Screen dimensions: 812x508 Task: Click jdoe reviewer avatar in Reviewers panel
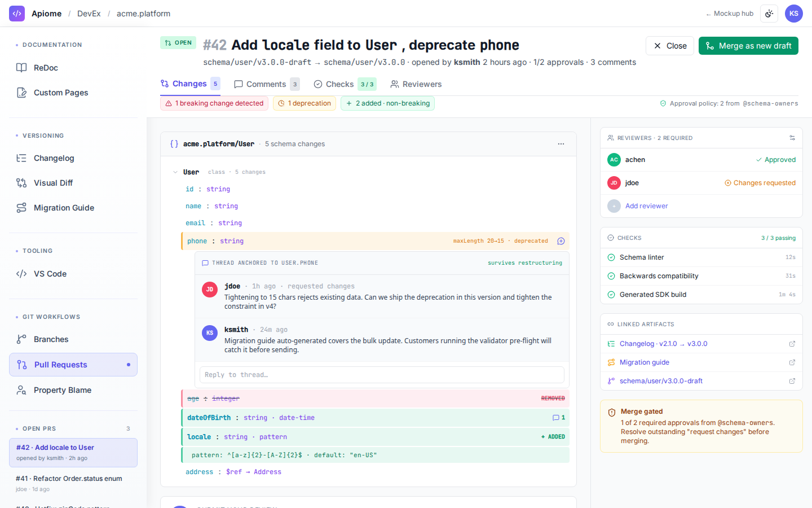614,183
